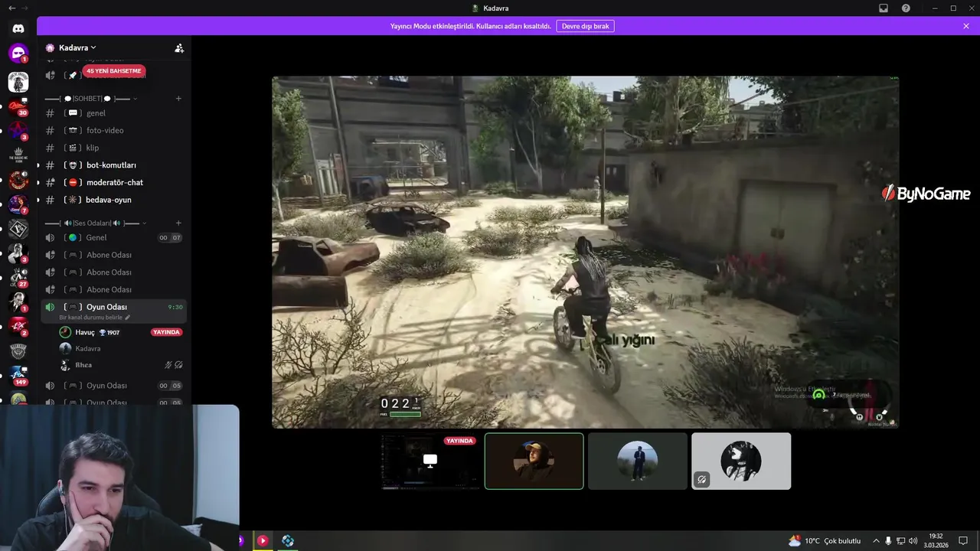Open the volume icon in system tray
The image size is (980, 551).
pos(913,541)
